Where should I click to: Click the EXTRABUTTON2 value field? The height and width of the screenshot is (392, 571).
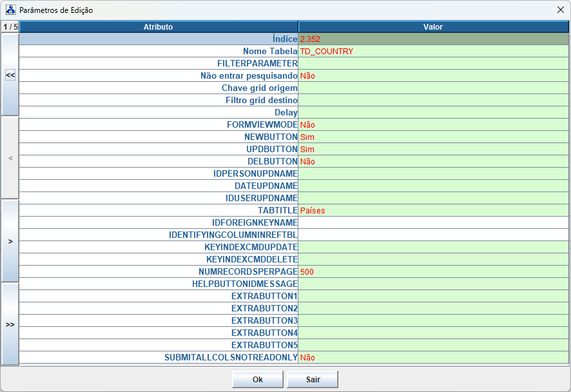433,308
